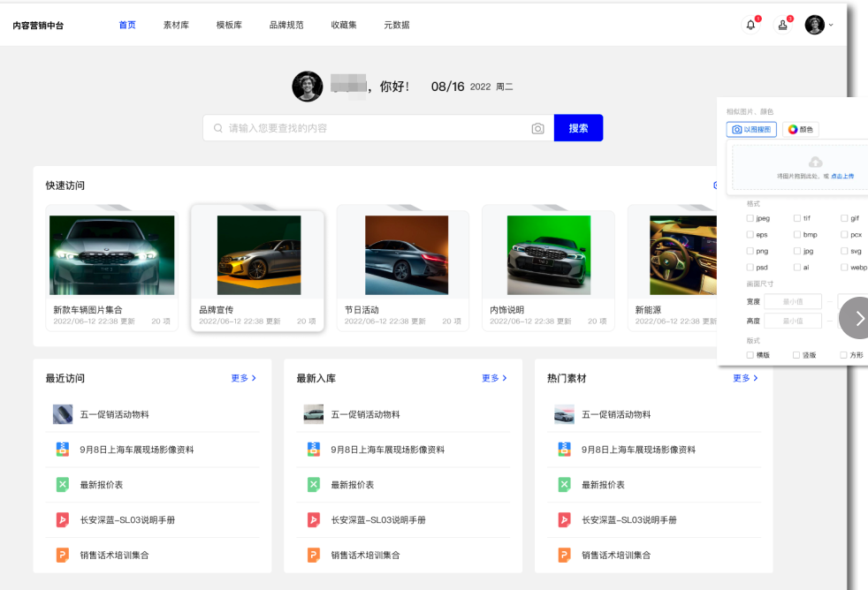
Task: Open 五一促销活动物料 thumbnail in 最新入库
Action: [313, 414]
